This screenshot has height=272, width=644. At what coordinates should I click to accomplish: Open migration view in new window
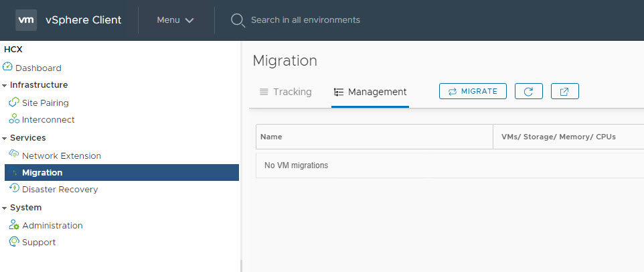tap(564, 91)
